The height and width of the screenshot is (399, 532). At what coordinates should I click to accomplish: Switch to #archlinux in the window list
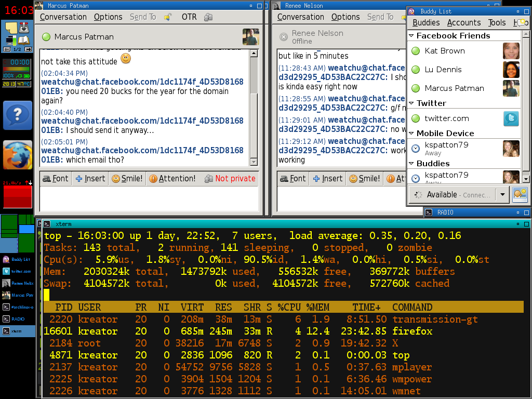pyautogui.click(x=18, y=307)
